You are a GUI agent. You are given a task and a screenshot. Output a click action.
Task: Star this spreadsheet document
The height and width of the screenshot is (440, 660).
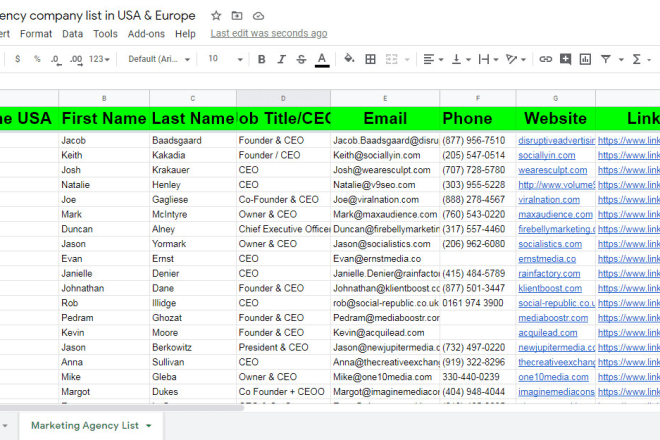click(x=216, y=16)
